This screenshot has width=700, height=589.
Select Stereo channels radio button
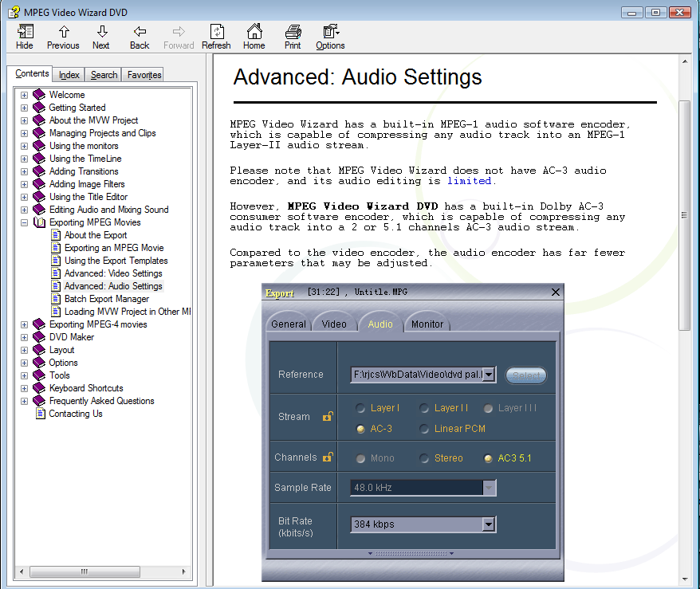tap(425, 458)
